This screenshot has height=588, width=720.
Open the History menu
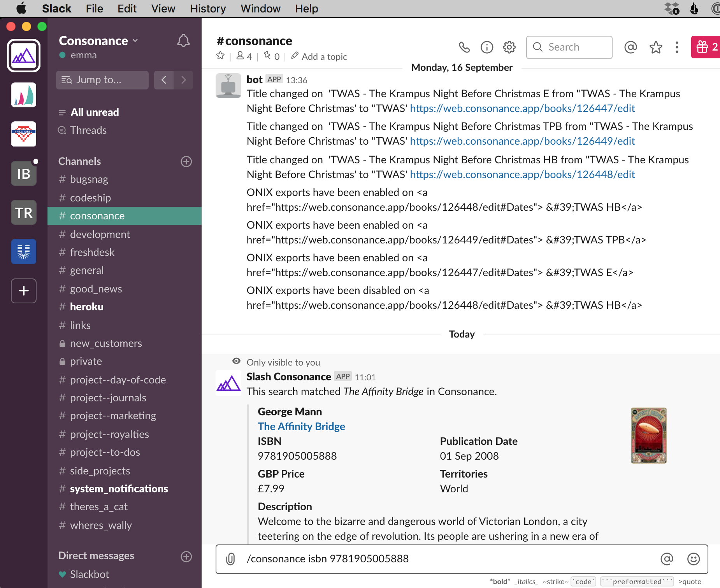(208, 9)
